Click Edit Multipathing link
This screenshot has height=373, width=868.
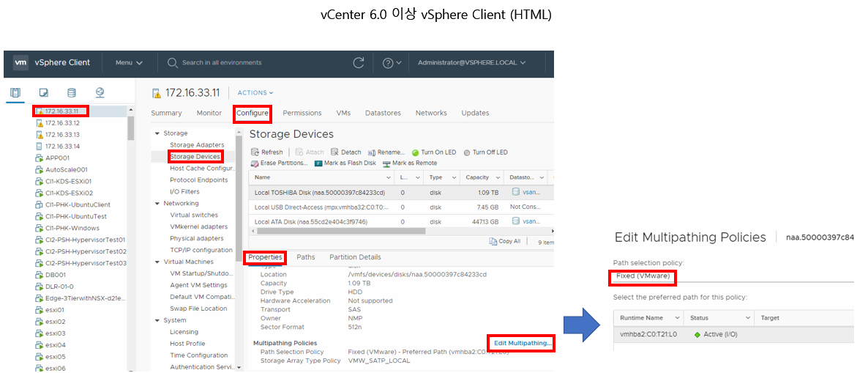pos(523,344)
